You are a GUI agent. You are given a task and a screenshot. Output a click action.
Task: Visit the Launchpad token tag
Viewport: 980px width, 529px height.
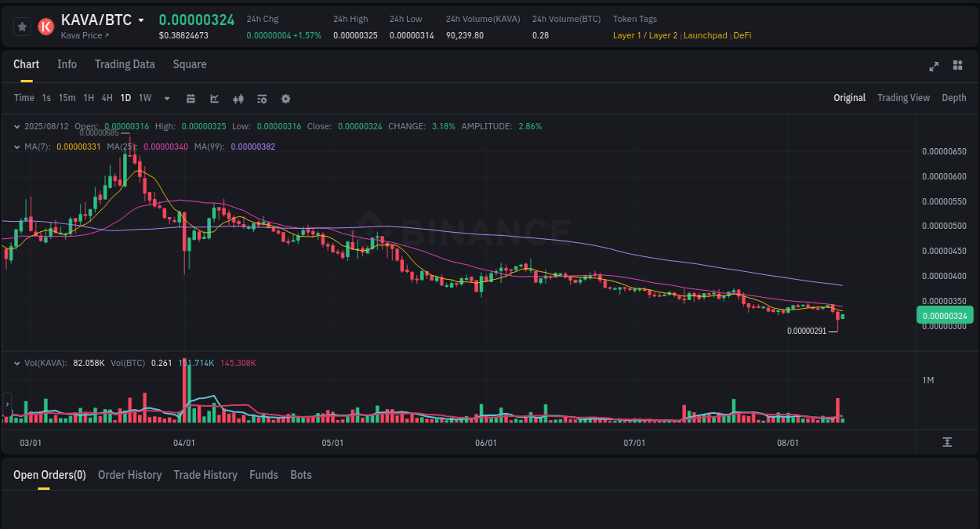coord(705,35)
